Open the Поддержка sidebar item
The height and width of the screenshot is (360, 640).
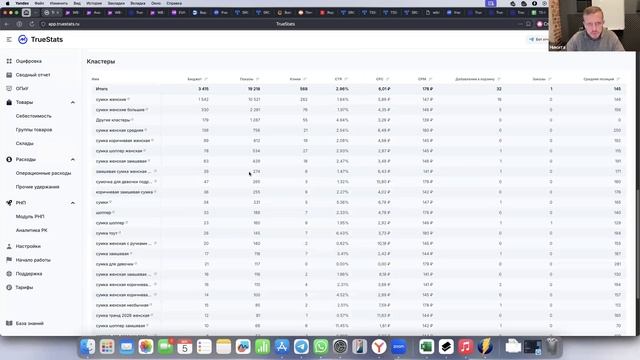click(29, 274)
